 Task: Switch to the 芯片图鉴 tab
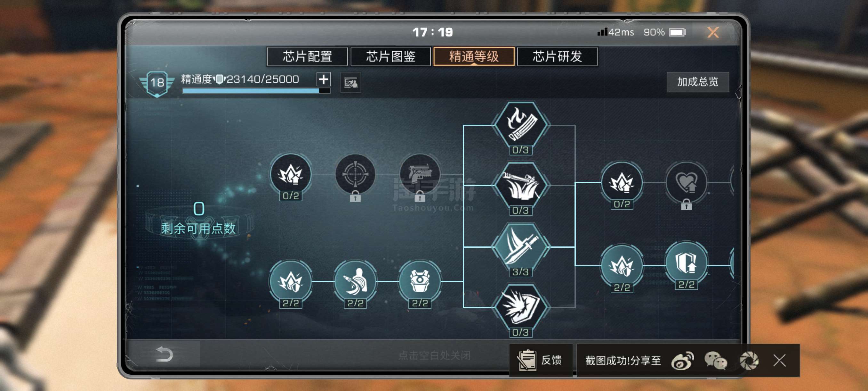(390, 56)
